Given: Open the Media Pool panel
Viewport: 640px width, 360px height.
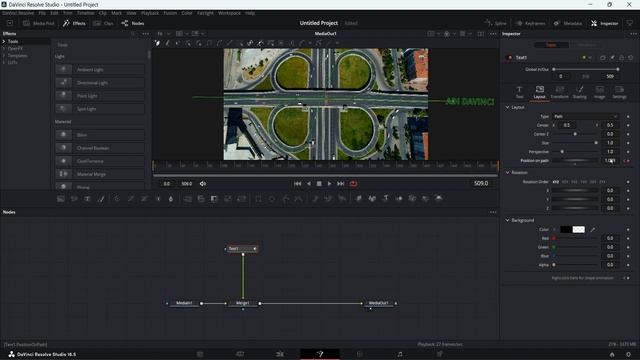Looking at the screenshot, I should (39, 23).
